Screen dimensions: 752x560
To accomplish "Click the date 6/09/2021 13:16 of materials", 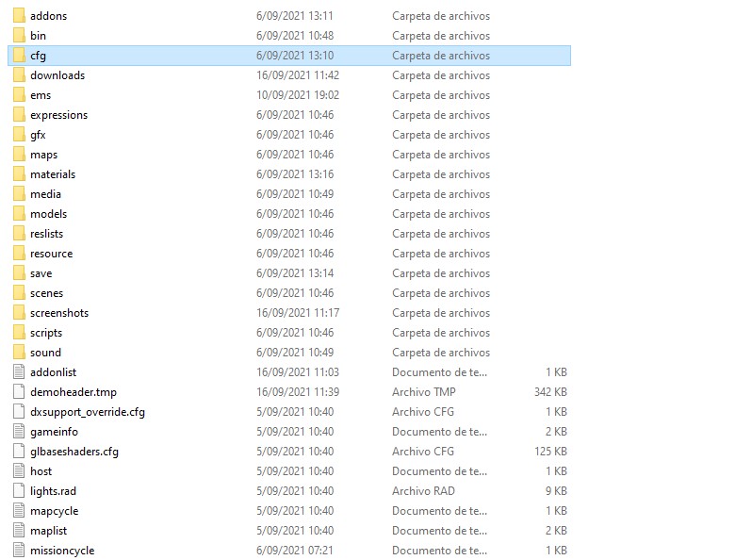I will tap(295, 174).
